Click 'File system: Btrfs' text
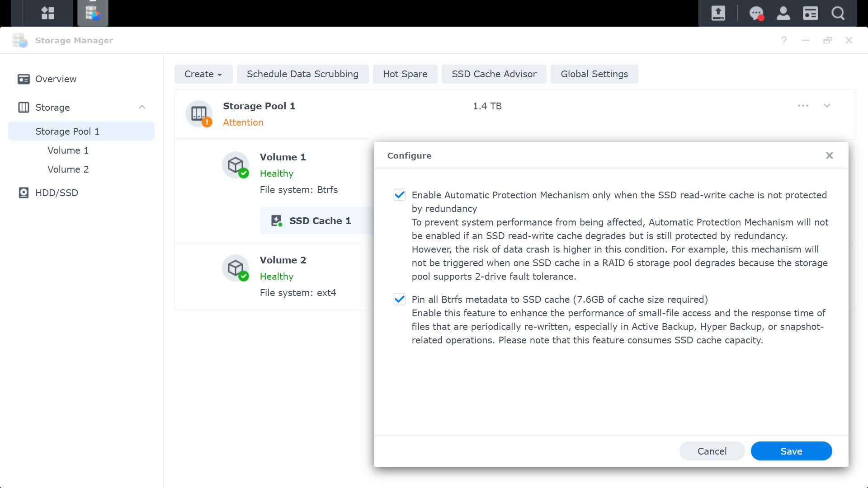The height and width of the screenshot is (488, 868). pos(299,190)
